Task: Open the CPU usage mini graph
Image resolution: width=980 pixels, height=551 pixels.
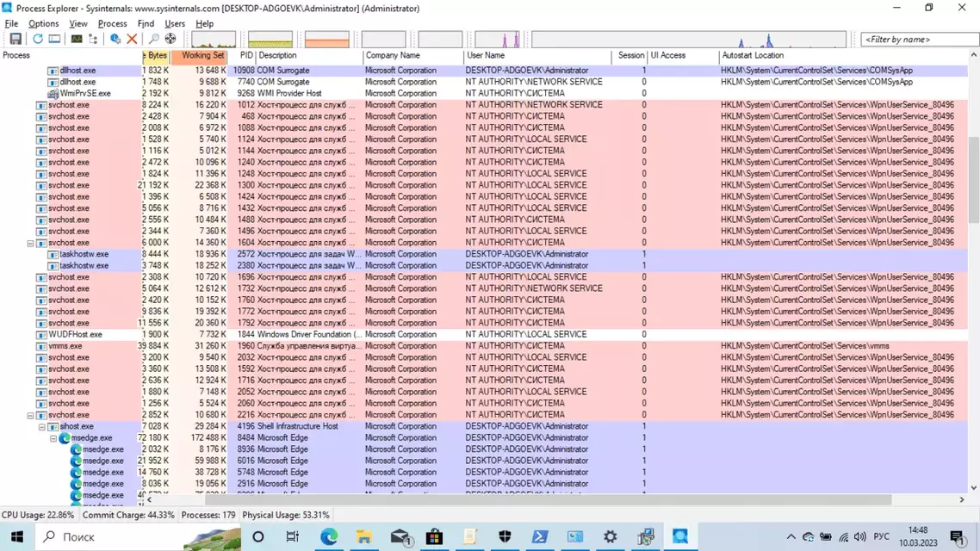Action: [x=214, y=40]
